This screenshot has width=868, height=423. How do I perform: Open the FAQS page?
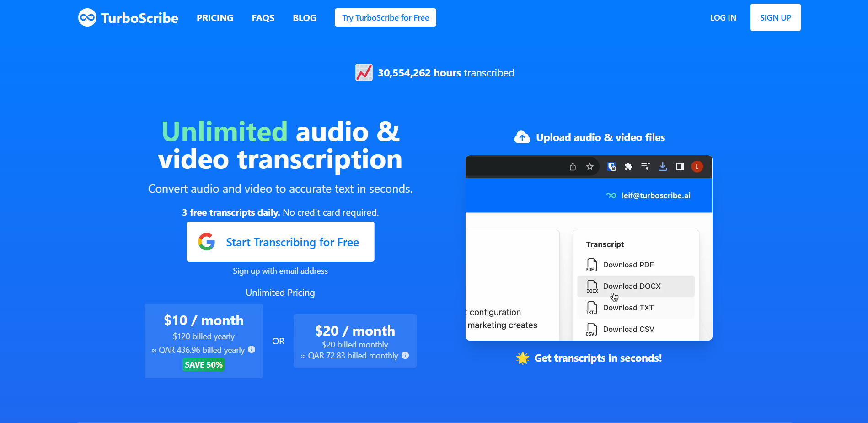point(263,18)
